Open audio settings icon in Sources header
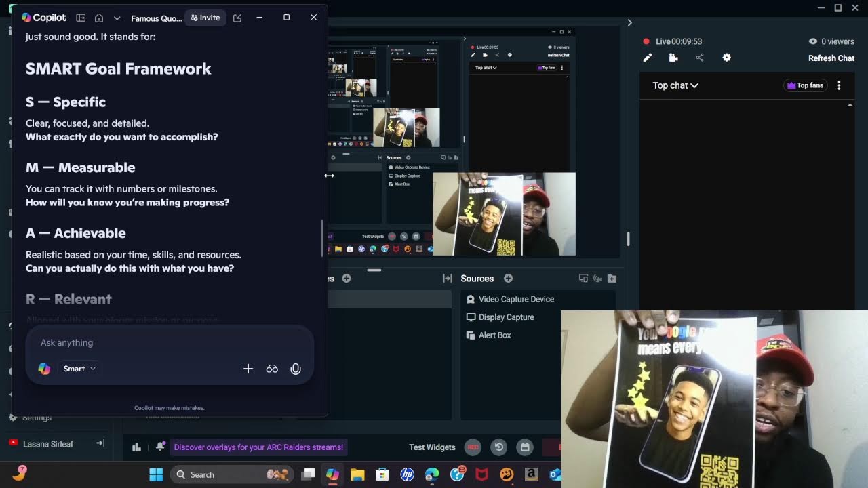 click(x=597, y=279)
